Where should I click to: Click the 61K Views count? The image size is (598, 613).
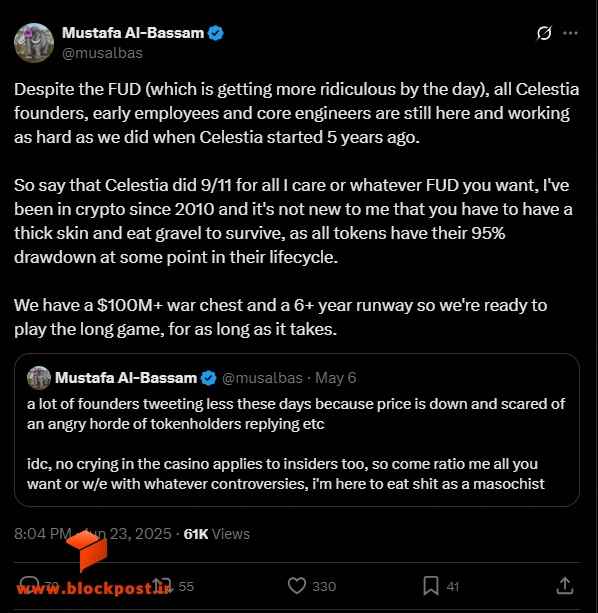[217, 534]
